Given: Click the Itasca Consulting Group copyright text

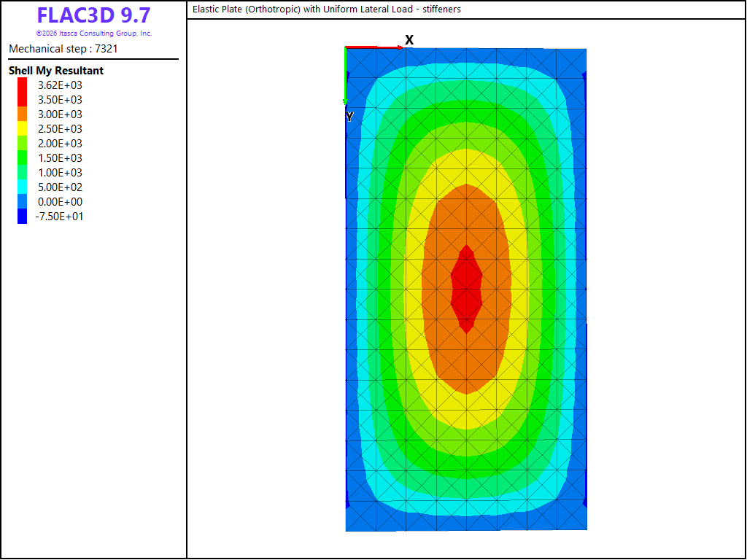Looking at the screenshot, I should (x=94, y=34).
